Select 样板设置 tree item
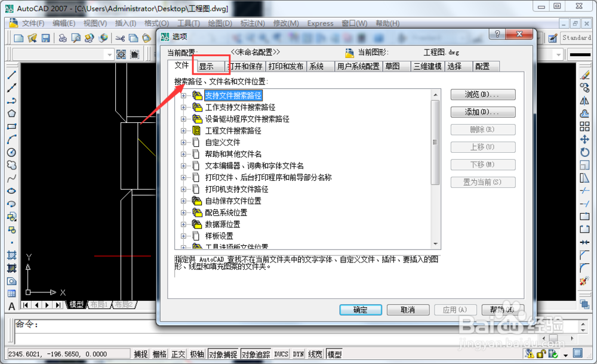 [219, 236]
